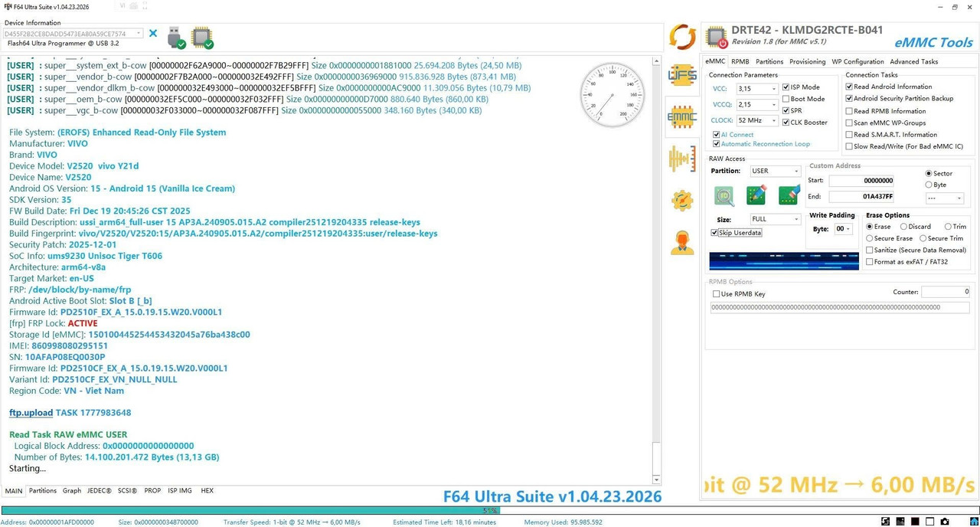Image resolution: width=980 pixels, height=527 pixels.
Task: Click the RPMB Counter field
Action: pos(946,292)
